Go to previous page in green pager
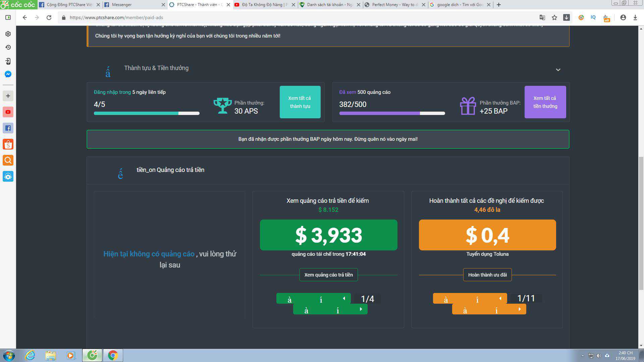Screen dimensions: 644x362 (x=314, y=298)
